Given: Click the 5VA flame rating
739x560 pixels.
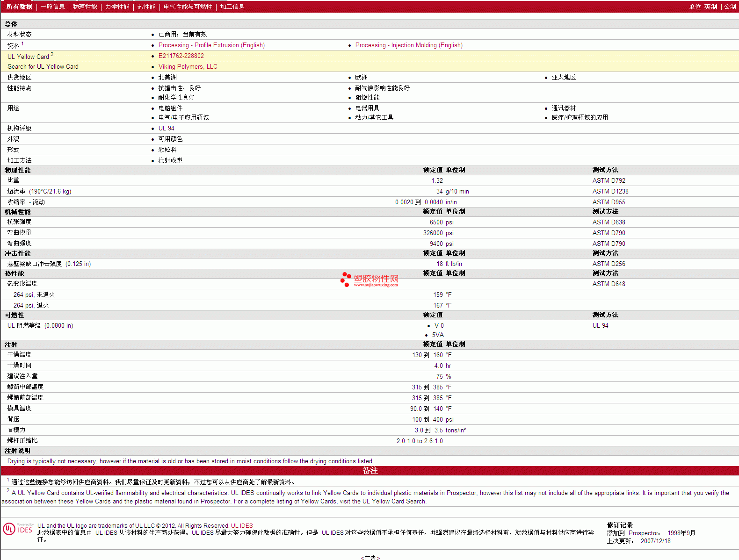Looking at the screenshot, I should (x=438, y=335).
